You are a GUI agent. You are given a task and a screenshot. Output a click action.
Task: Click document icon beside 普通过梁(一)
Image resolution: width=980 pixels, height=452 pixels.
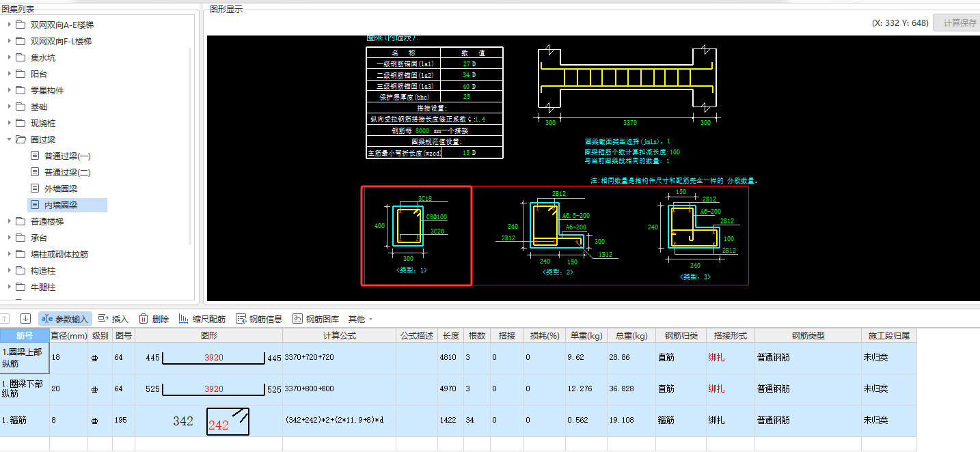click(36, 156)
